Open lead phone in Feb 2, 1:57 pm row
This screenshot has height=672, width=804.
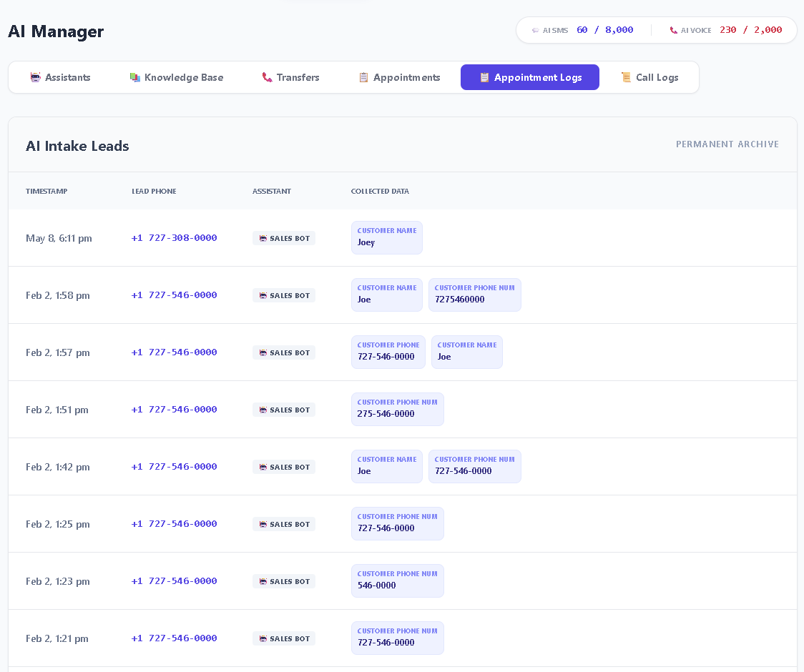[x=175, y=352]
